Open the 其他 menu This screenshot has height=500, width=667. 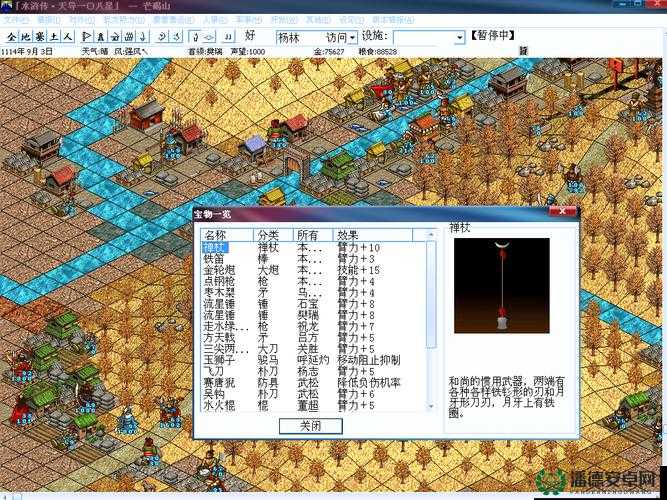[317, 20]
